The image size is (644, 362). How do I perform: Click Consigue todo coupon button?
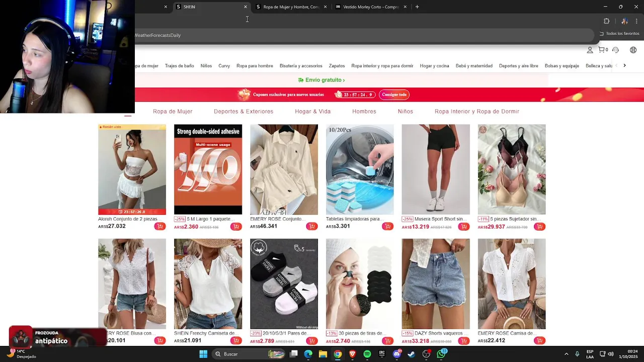tap(394, 95)
